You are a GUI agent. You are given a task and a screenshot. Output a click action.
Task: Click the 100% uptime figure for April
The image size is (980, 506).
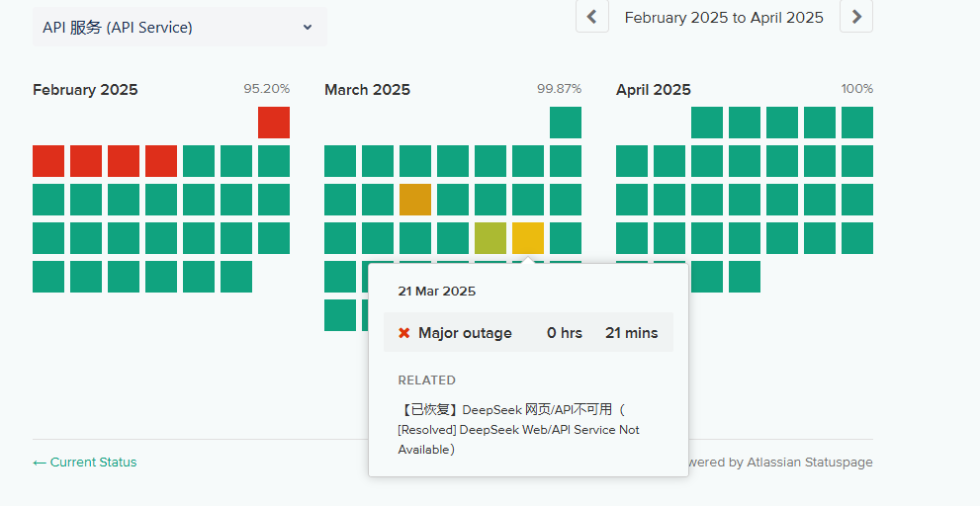856,89
